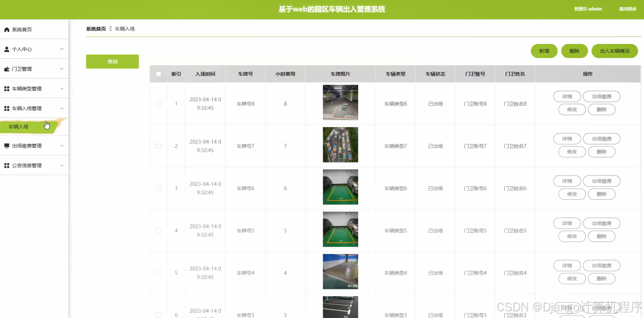The width and height of the screenshot is (644, 318).
Task: Click 修改 for row 车牌号8
Action: (x=572, y=109)
